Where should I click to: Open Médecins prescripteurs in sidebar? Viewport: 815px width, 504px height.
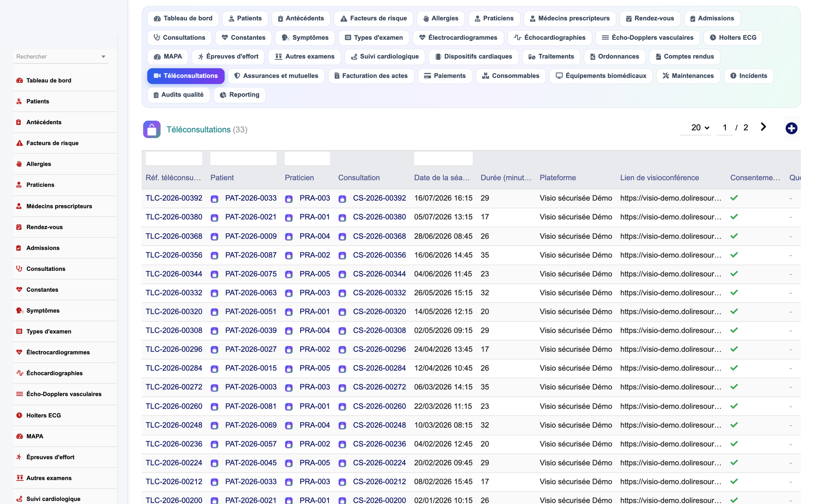(x=59, y=206)
